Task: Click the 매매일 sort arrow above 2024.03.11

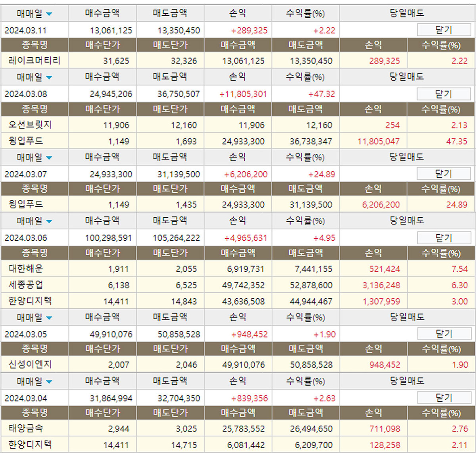Action: point(49,14)
